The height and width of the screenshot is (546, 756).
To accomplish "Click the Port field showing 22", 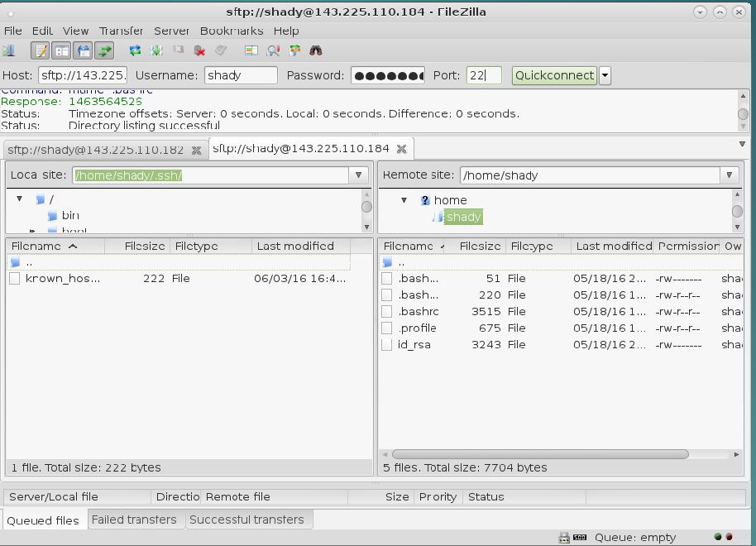I will 484,75.
